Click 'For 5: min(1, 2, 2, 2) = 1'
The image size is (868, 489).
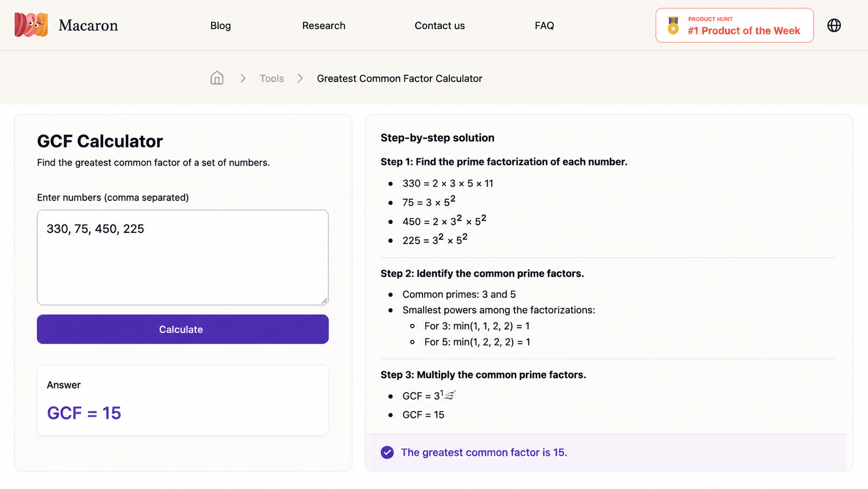click(x=477, y=342)
